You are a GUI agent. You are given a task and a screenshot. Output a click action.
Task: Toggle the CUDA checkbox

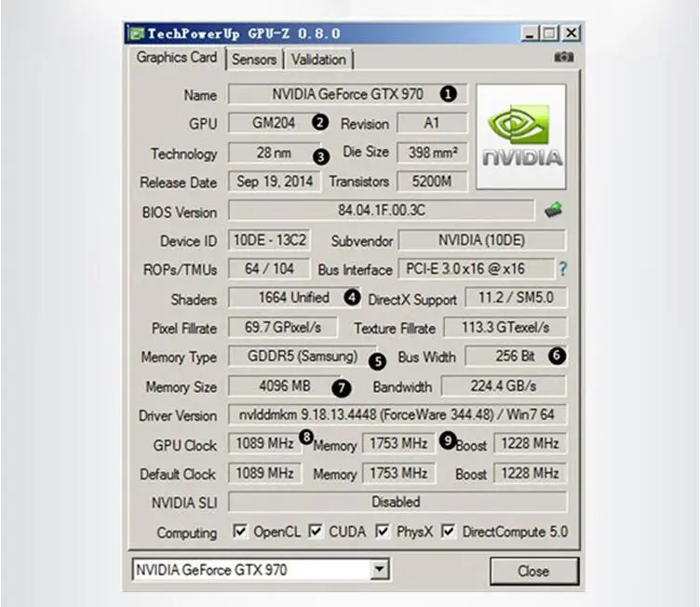pos(316,532)
